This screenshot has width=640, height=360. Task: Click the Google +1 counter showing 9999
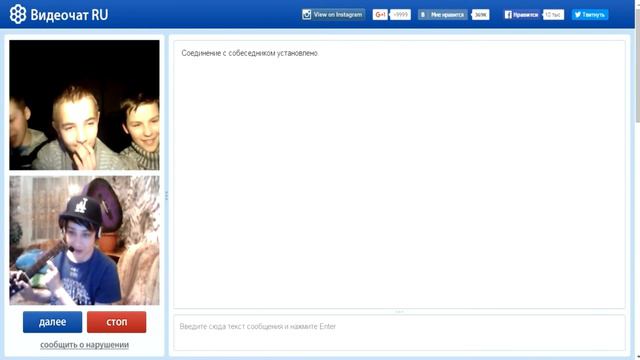pos(400,15)
